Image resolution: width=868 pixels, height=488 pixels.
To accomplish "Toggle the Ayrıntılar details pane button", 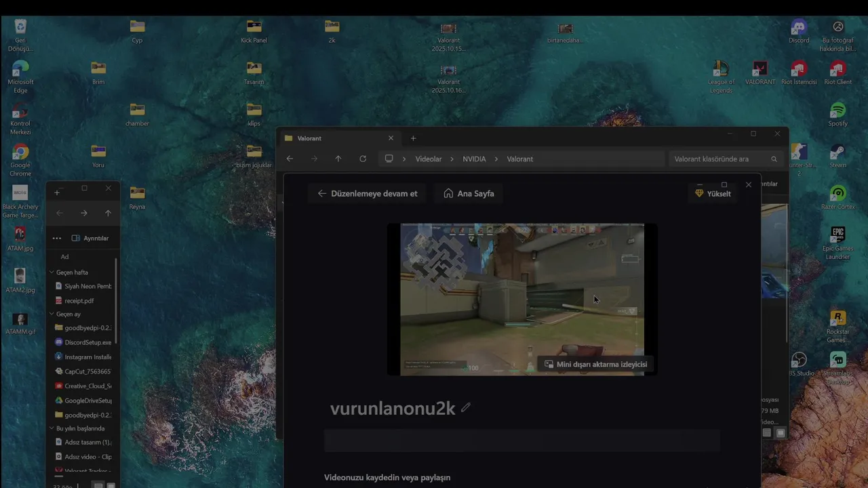I will (90, 238).
